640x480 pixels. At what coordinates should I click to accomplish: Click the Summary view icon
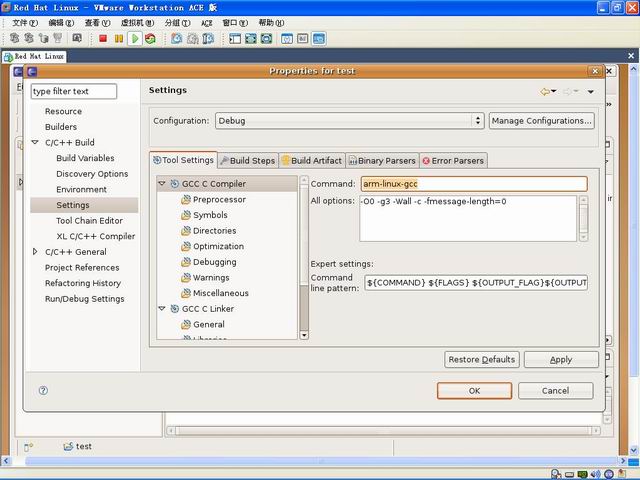[x=287, y=39]
